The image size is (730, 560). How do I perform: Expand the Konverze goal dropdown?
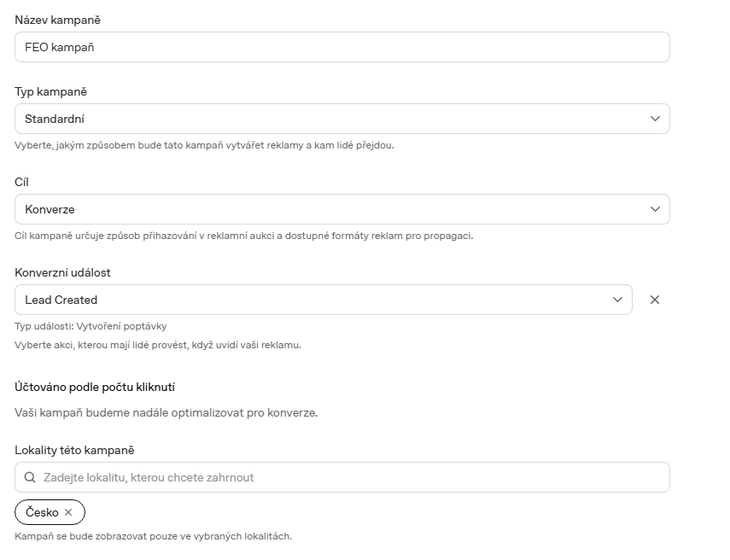[x=342, y=209]
